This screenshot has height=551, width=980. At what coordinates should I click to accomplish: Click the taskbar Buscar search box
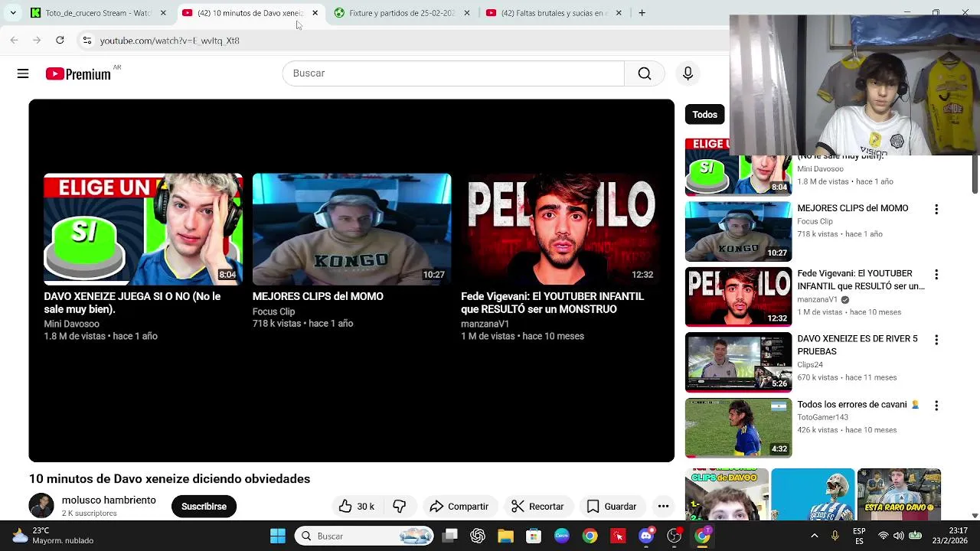364,536
